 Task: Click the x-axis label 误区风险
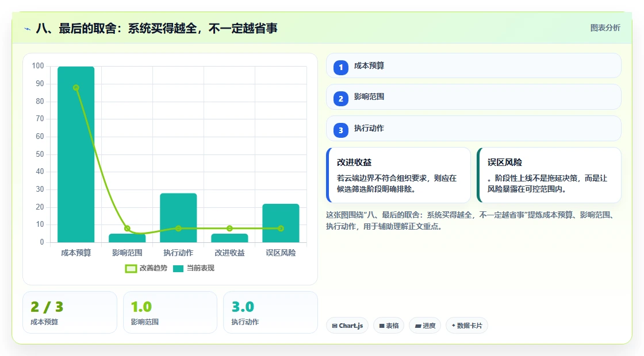click(281, 253)
